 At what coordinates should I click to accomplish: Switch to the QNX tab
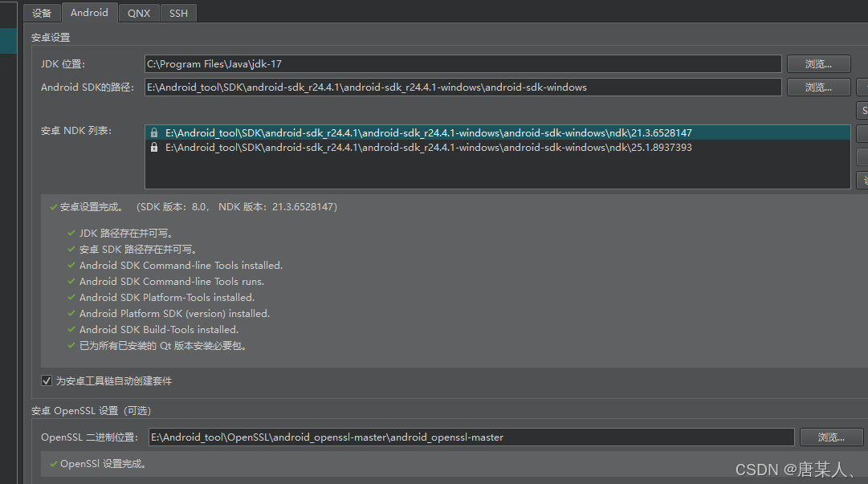[138, 13]
